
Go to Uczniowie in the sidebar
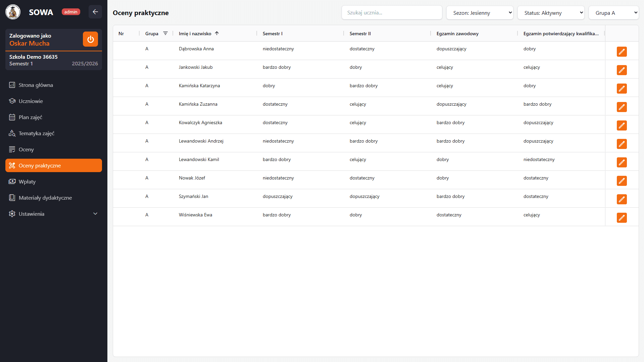(31, 101)
